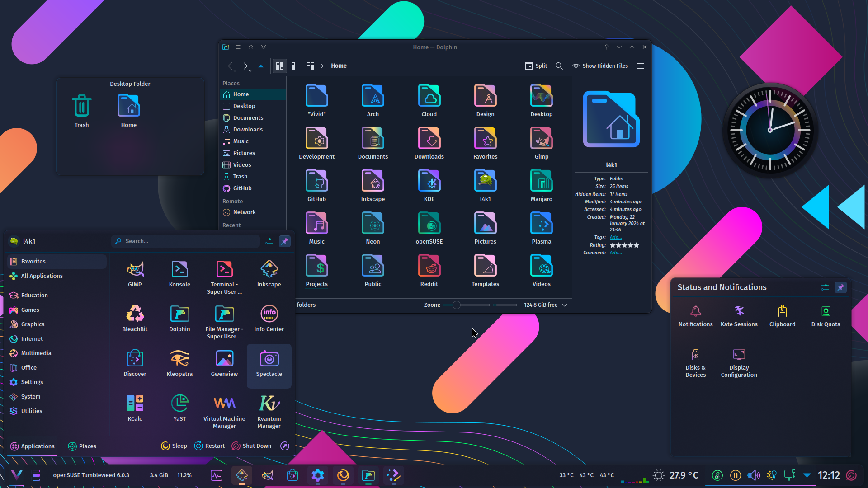The image size is (868, 488).
Task: Click Add link next to Comment
Action: [616, 253]
